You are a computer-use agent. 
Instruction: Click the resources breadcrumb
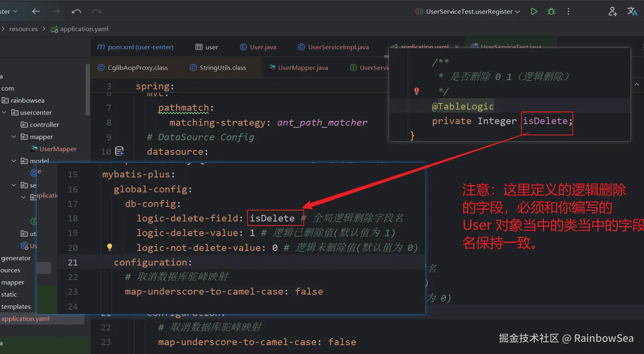click(23, 29)
